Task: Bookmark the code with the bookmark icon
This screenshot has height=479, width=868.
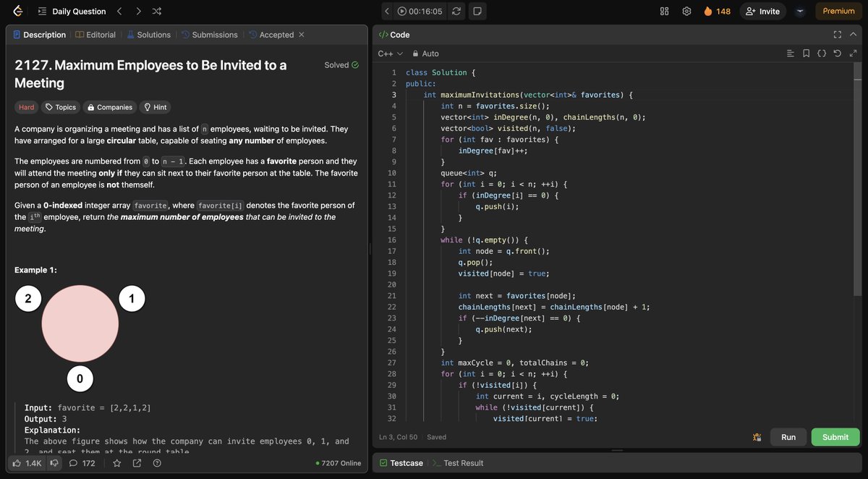Action: coord(807,53)
